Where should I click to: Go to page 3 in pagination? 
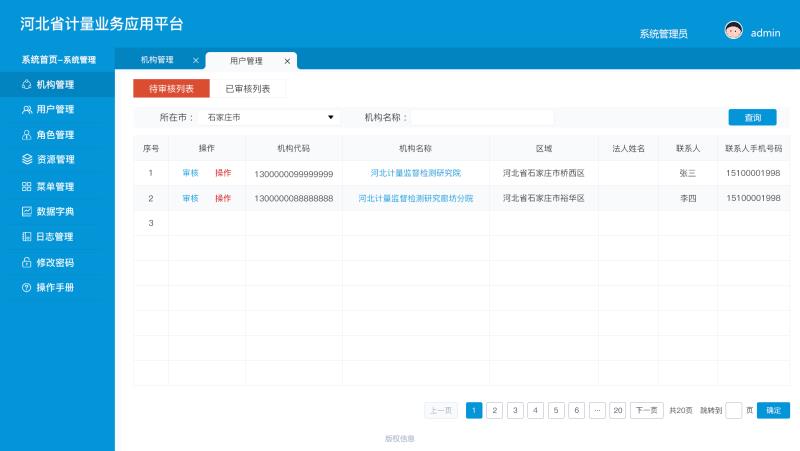515,410
